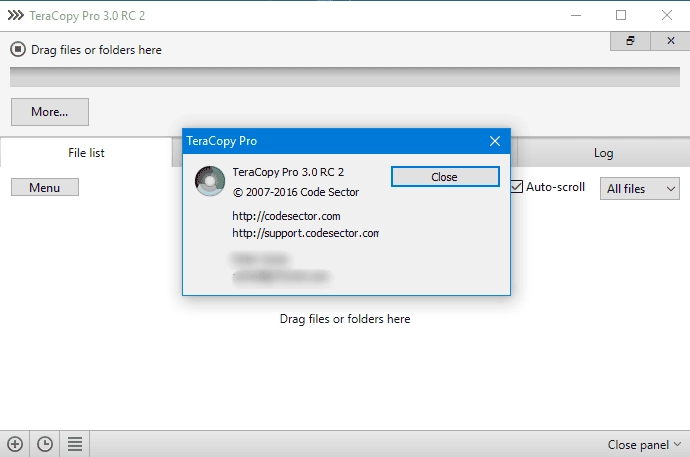The image size is (690, 457).
Task: Click the "TeraCopy Pro 3.0 RC 2" dialog text
Action: pos(288,172)
